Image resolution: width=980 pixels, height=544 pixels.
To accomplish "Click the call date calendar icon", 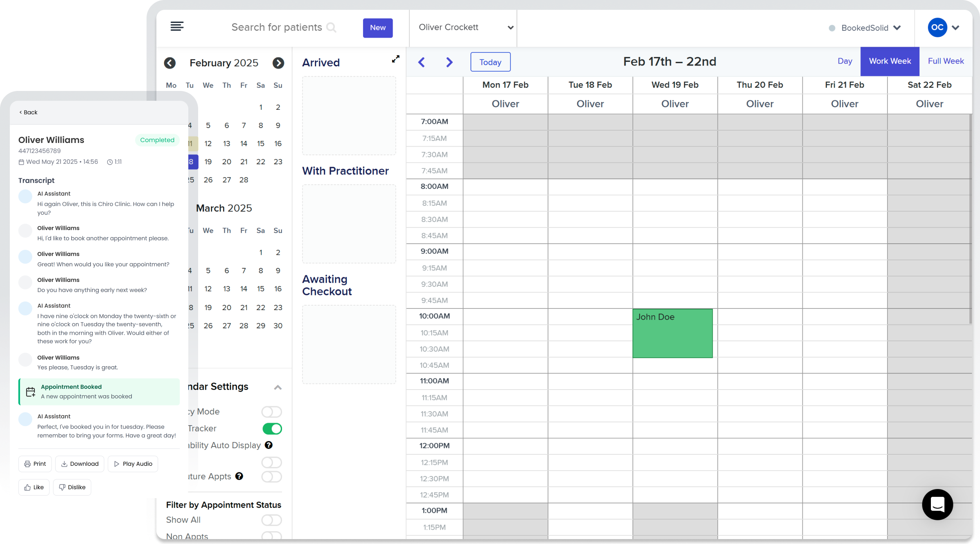I will coord(21,162).
